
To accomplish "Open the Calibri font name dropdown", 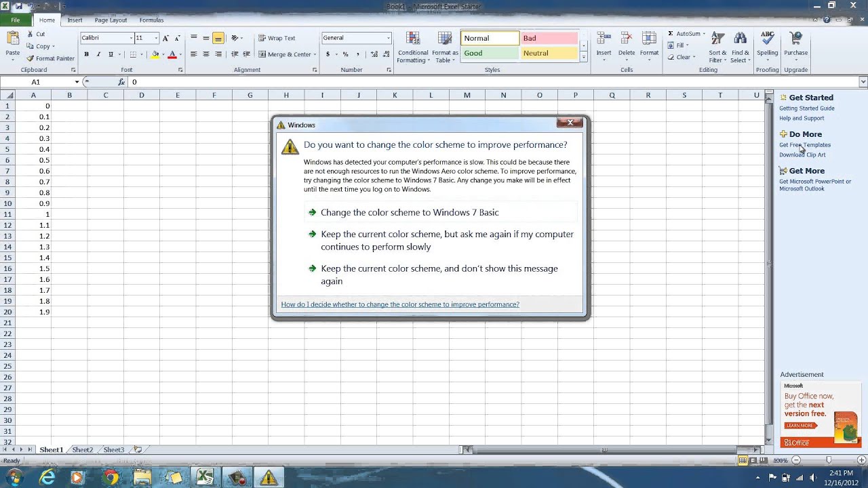I will click(130, 38).
